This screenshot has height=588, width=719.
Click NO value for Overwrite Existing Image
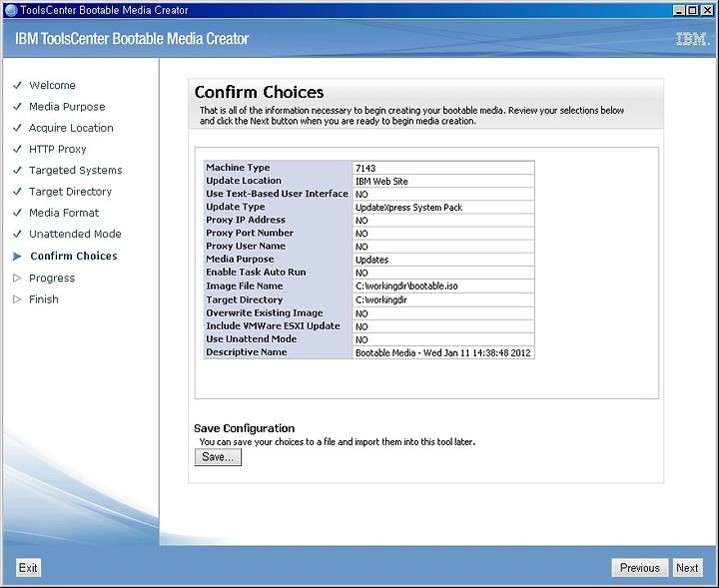pos(361,313)
